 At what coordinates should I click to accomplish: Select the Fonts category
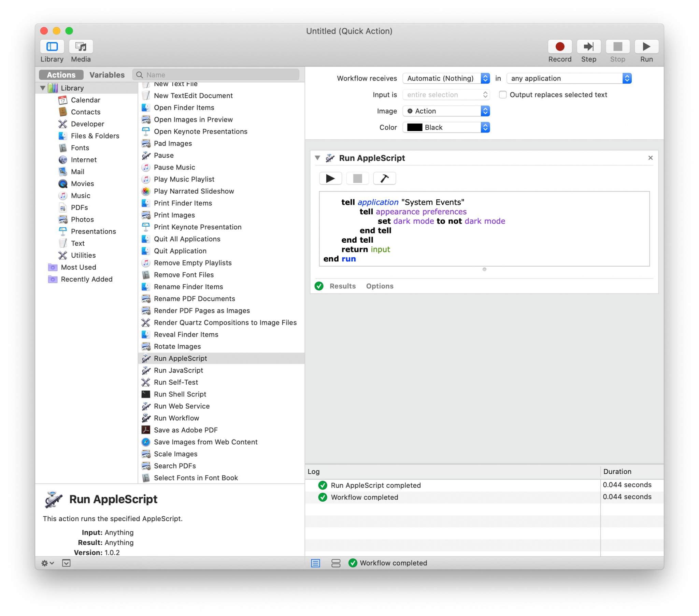pos(80,148)
